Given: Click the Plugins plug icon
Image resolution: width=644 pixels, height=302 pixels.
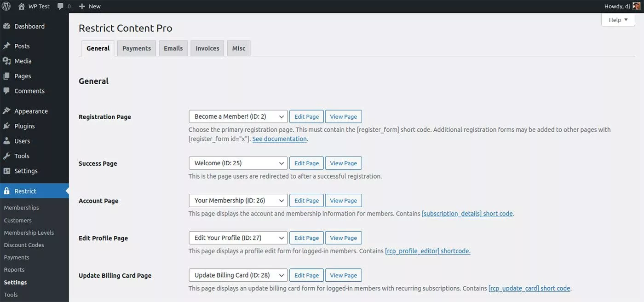Looking at the screenshot, I should tap(6, 126).
